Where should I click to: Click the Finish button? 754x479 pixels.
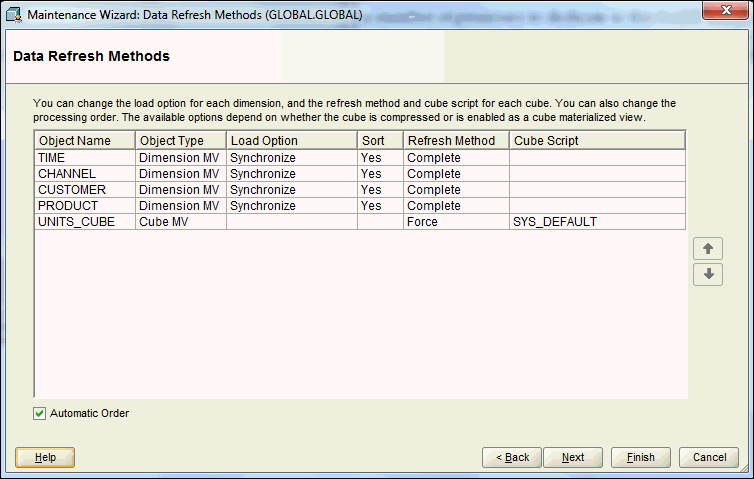coord(641,457)
